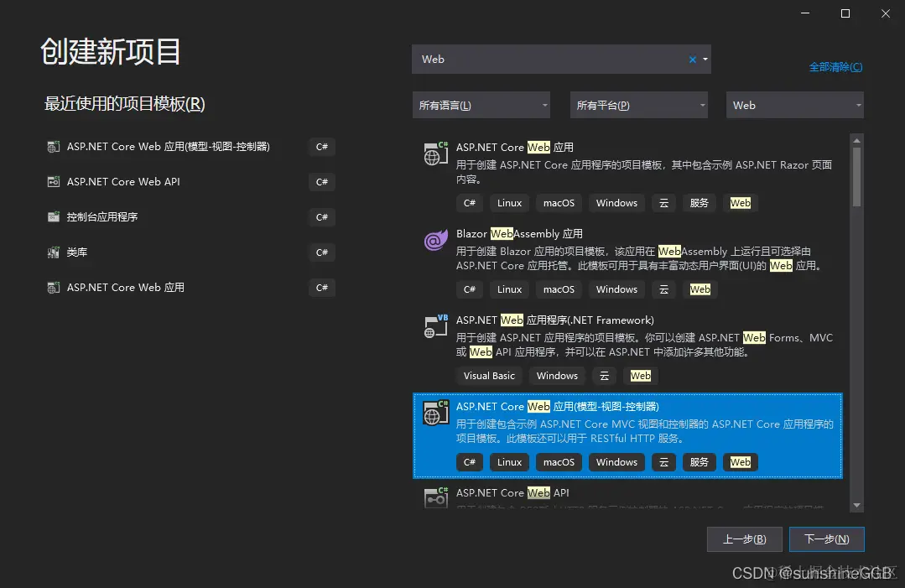Click the highlighted MVC template title text
This screenshot has height=588, width=905.
557,407
